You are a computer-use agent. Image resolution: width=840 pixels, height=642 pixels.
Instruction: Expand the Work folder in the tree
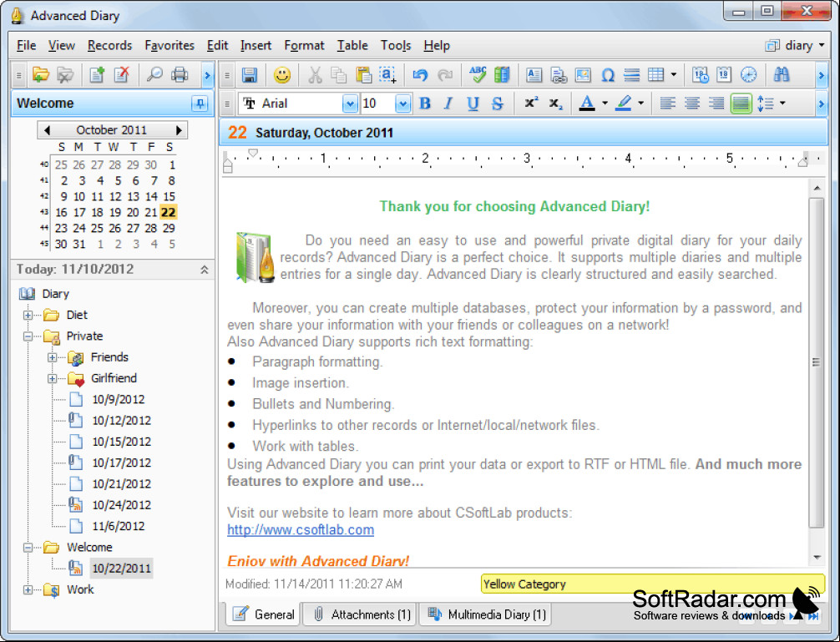click(28, 589)
